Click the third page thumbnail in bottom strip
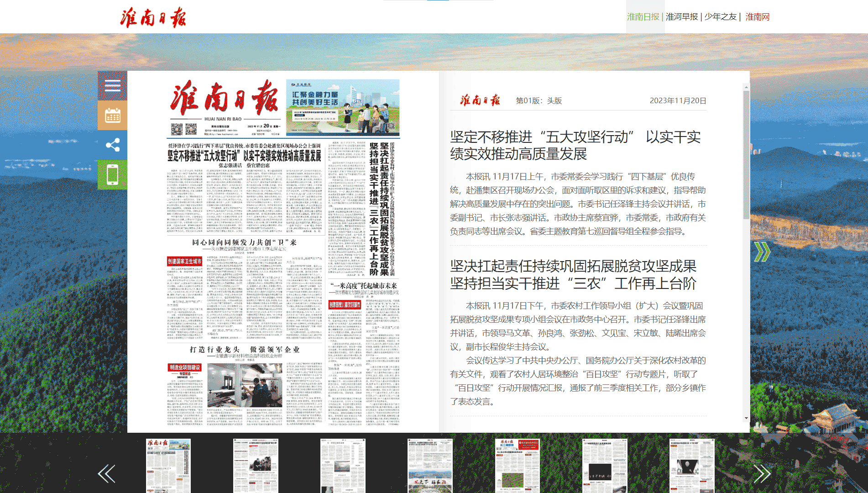The height and width of the screenshot is (493, 868). point(343,466)
